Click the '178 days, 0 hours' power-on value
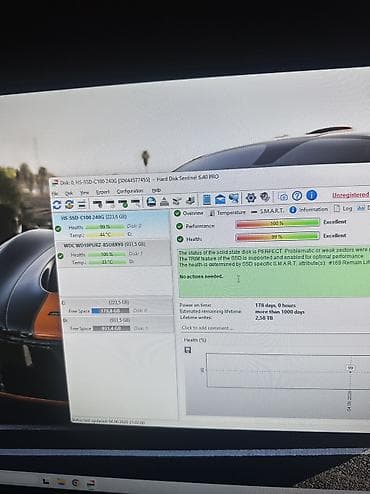The height and width of the screenshot is (494, 370). click(275, 305)
